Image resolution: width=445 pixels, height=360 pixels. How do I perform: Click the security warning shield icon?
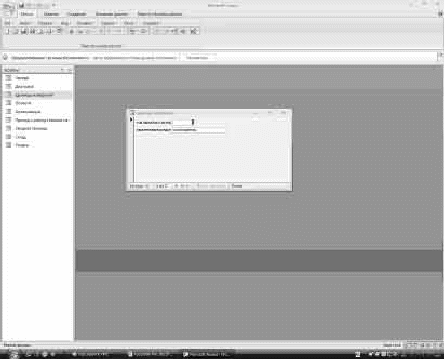click(x=6, y=57)
